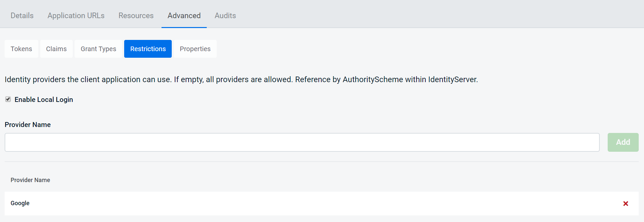Image resolution: width=644 pixels, height=222 pixels.
Task: Click the Provider Name field label
Action: coord(28,125)
